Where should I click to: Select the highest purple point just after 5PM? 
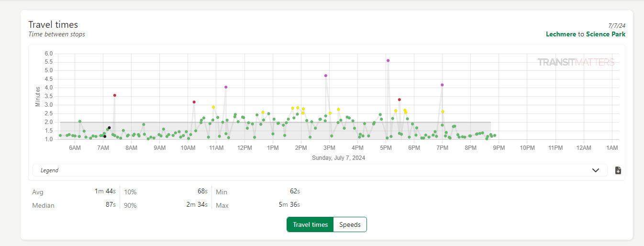388,61
